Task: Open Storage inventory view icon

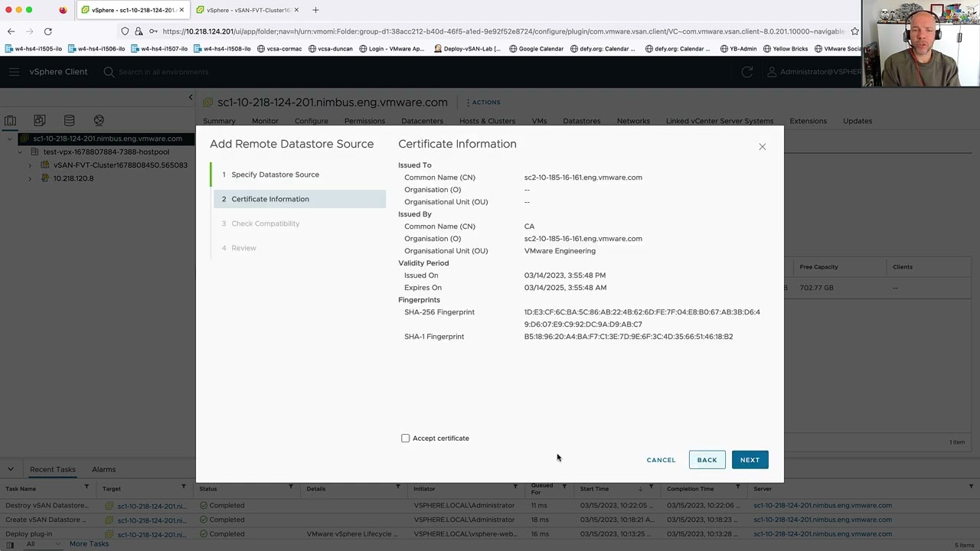Action: [69, 121]
